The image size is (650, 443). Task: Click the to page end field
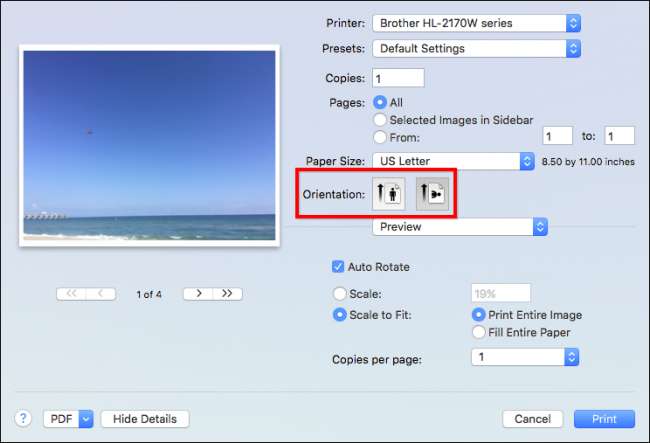click(x=619, y=136)
